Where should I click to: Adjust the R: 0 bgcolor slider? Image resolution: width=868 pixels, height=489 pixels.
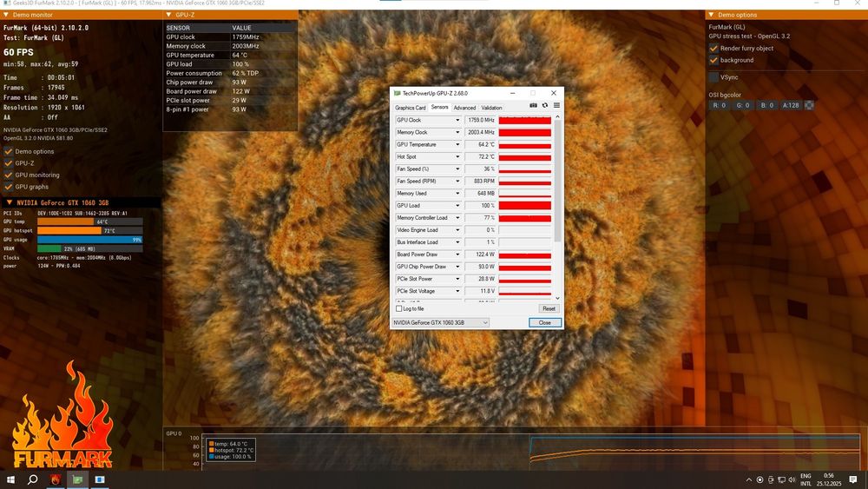pyautogui.click(x=719, y=105)
